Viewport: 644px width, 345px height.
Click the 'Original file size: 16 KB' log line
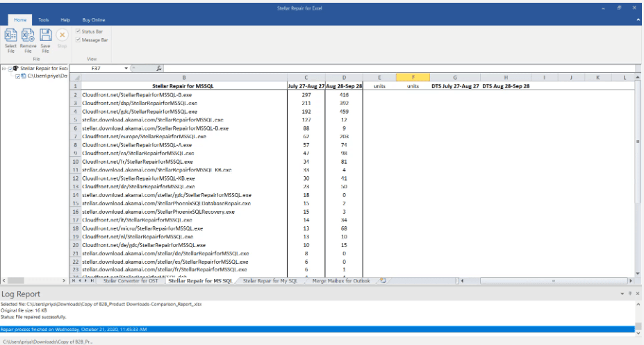tap(24, 310)
